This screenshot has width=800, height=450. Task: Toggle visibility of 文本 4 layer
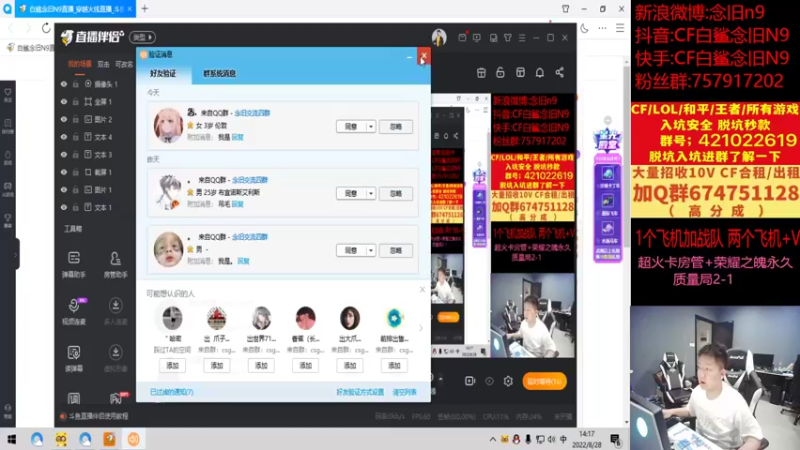tap(64, 137)
